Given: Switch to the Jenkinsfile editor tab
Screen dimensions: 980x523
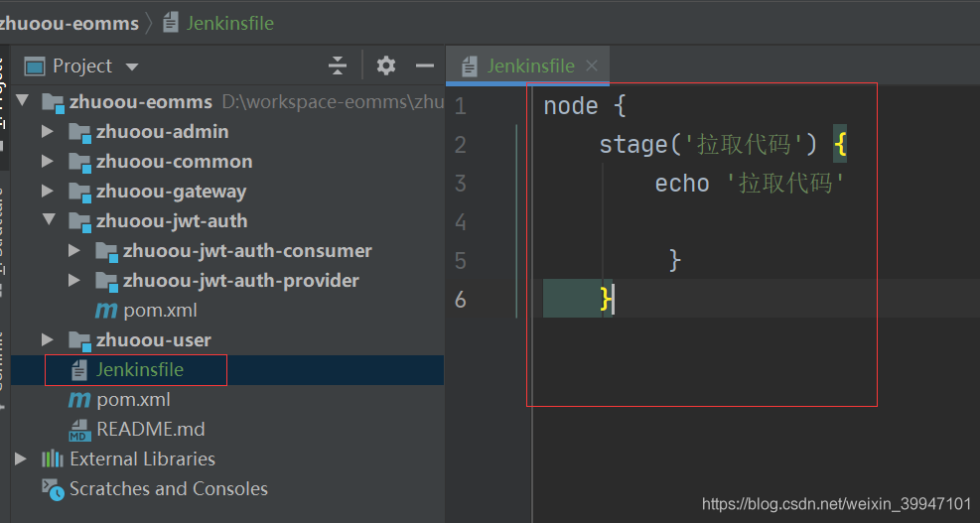Looking at the screenshot, I should [530, 65].
